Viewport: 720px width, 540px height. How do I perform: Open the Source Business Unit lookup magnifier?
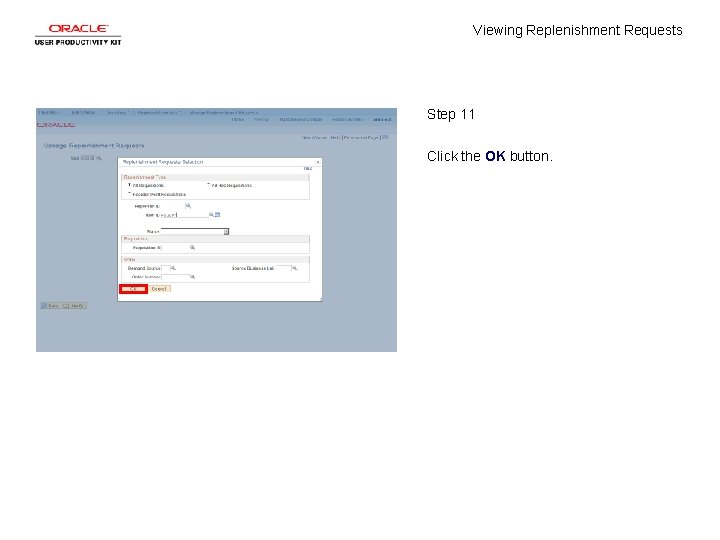tap(295, 268)
